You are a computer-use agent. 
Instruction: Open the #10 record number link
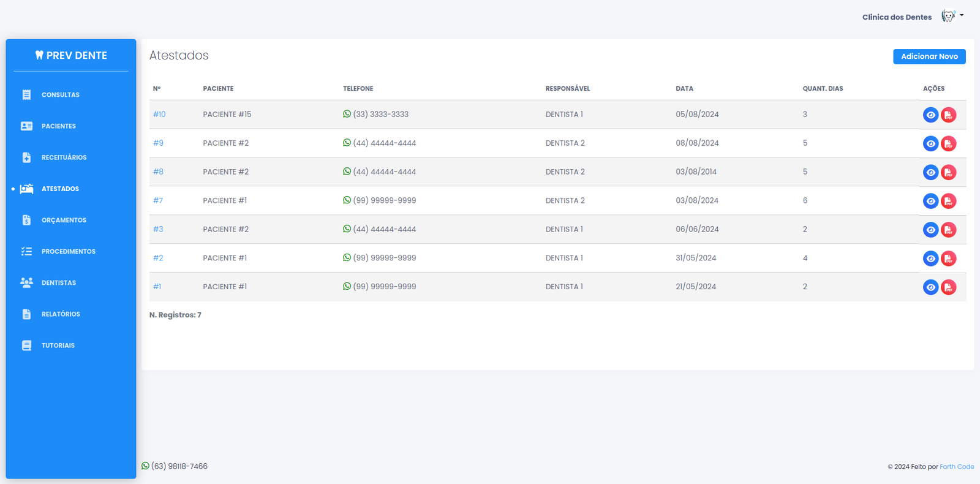click(159, 115)
